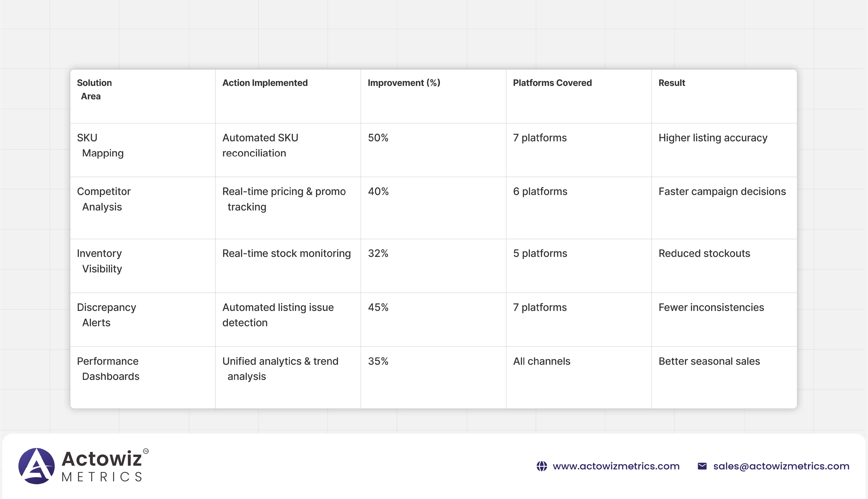Select the 50% improvement value
868x499 pixels.
(378, 138)
